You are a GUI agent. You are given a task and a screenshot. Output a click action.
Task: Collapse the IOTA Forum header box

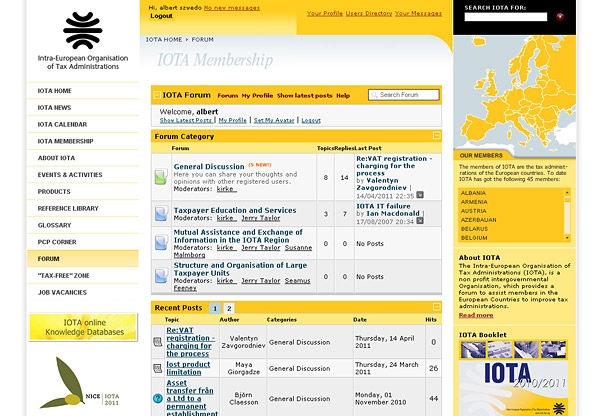(x=157, y=95)
